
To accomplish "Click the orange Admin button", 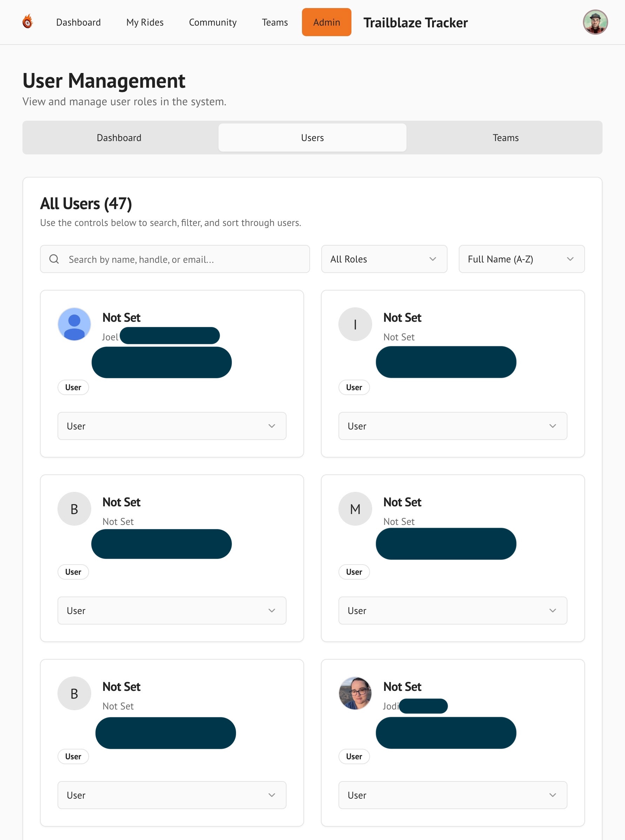I will point(327,22).
